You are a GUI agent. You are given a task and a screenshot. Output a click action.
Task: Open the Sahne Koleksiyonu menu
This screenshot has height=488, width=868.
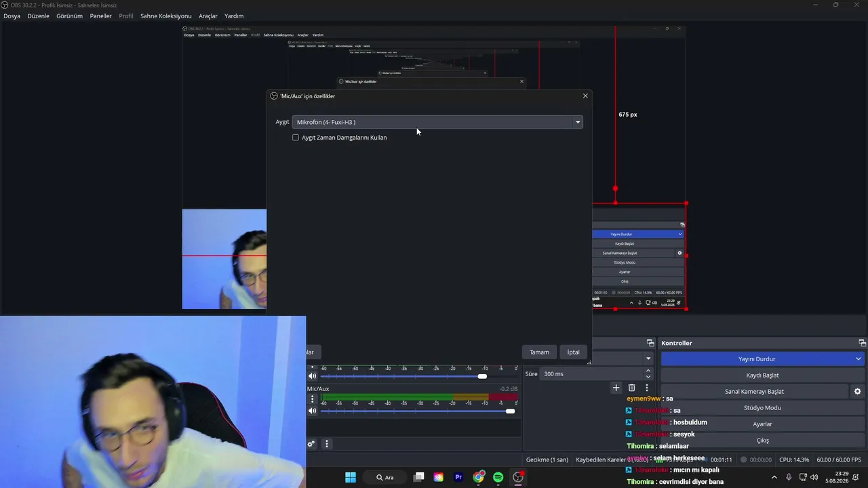point(166,16)
